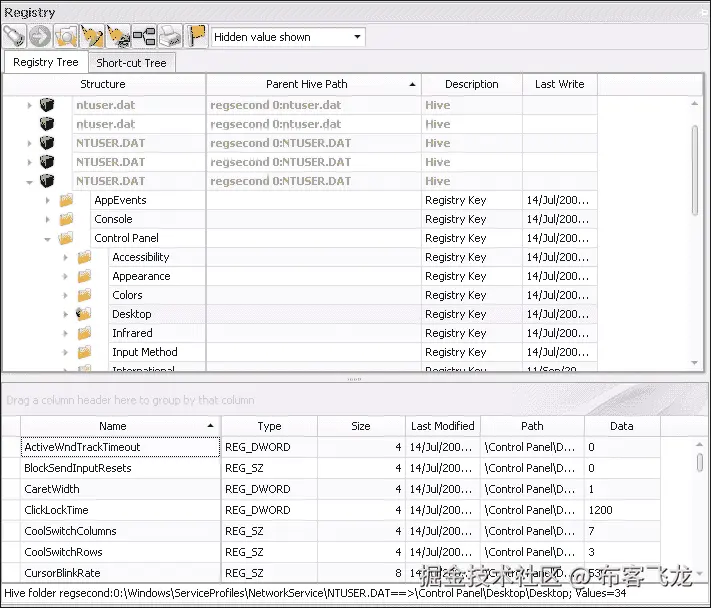The width and height of the screenshot is (711, 608).
Task: Click the registry tree vertical scrollbar thumb
Action: [x=695, y=170]
